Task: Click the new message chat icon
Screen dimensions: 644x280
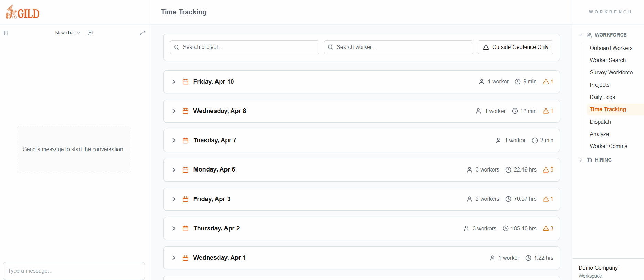Action: pos(90,33)
